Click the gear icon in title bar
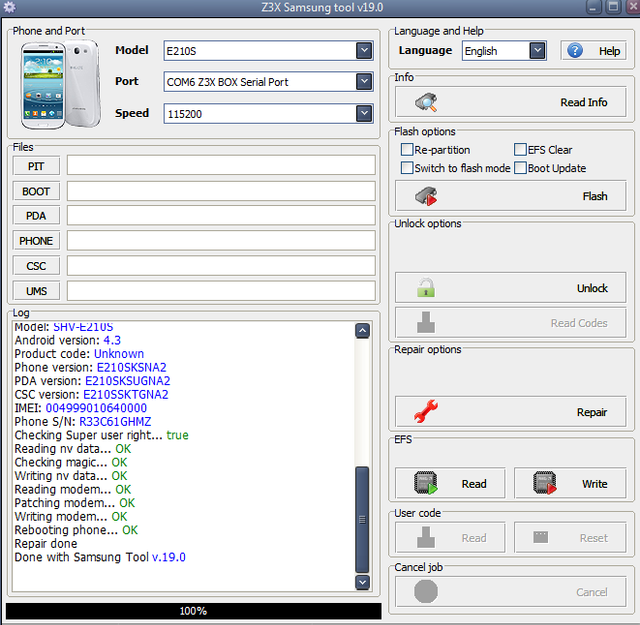This screenshot has height=625, width=640. [9, 7]
